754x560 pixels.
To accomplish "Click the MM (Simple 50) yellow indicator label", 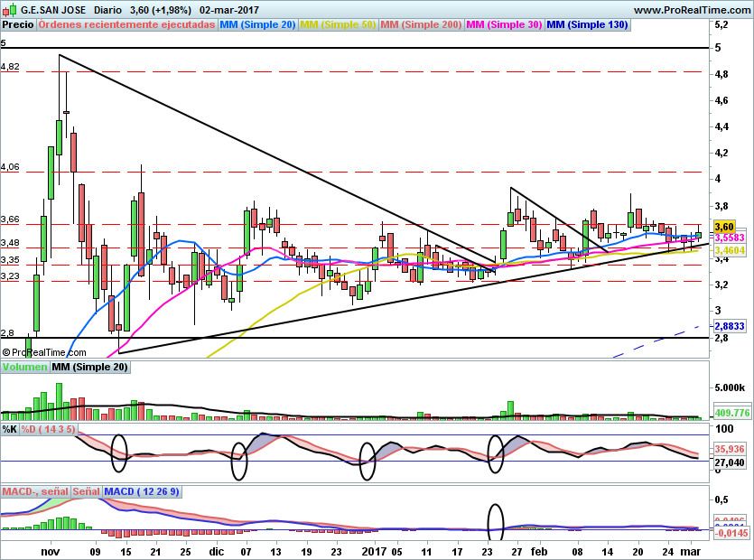I will point(338,25).
